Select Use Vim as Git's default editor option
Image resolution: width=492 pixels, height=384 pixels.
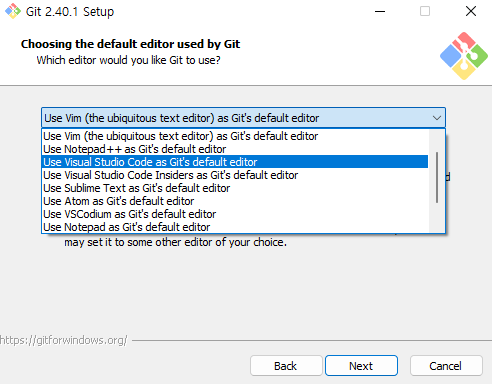[x=235, y=136]
